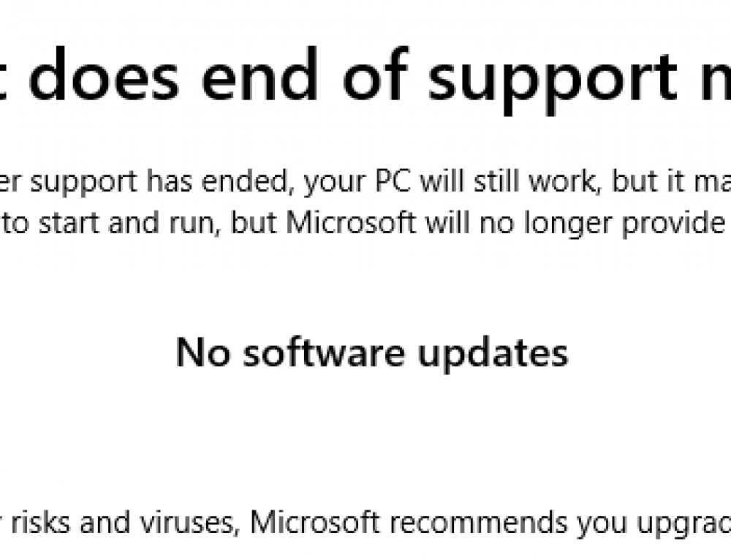731x560 pixels.
Task: Click "Microsoft" before the word "recommends"
Action: tap(314, 522)
